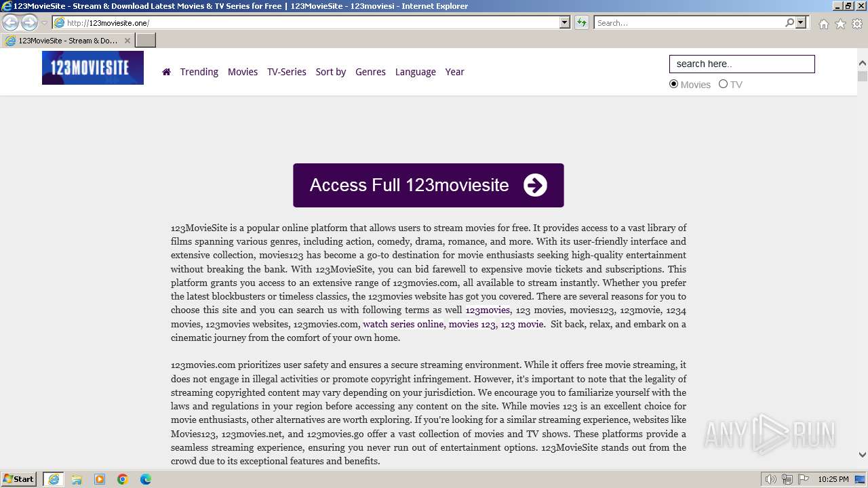This screenshot has width=868, height=488.
Task: Expand the Year menu
Action: [455, 72]
